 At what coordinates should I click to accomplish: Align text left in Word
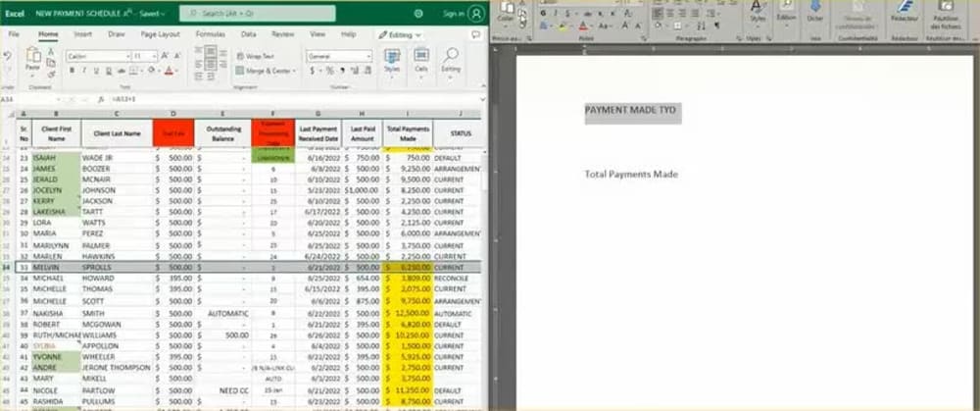click(658, 14)
